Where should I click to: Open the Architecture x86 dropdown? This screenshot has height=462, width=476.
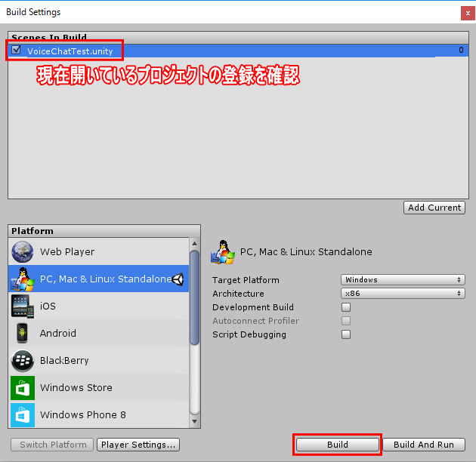[403, 294]
